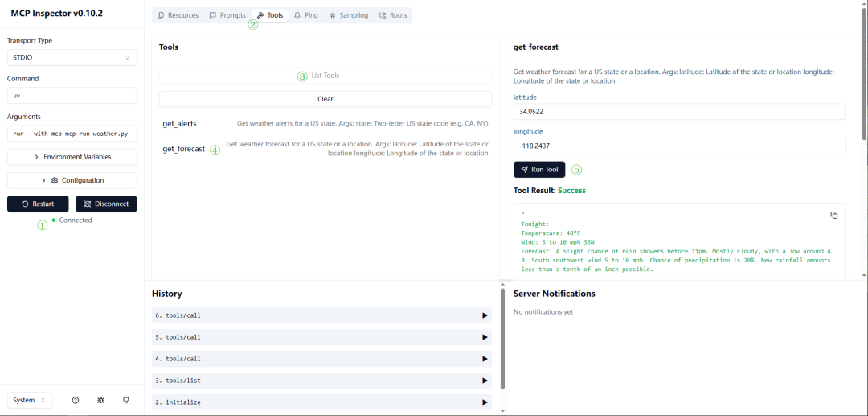Expand the 5. tools/call history arrow

485,337
